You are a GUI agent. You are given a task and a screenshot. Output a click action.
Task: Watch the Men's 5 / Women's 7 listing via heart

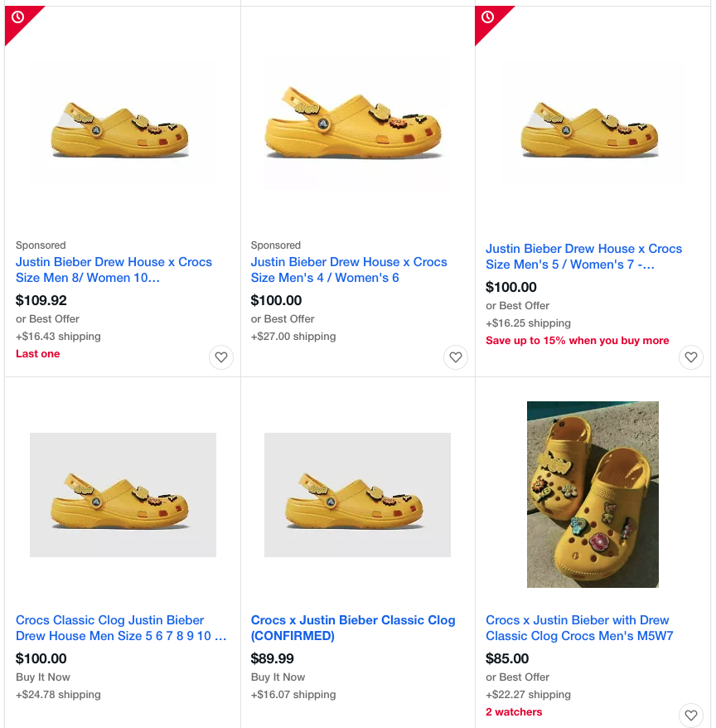[x=690, y=357]
